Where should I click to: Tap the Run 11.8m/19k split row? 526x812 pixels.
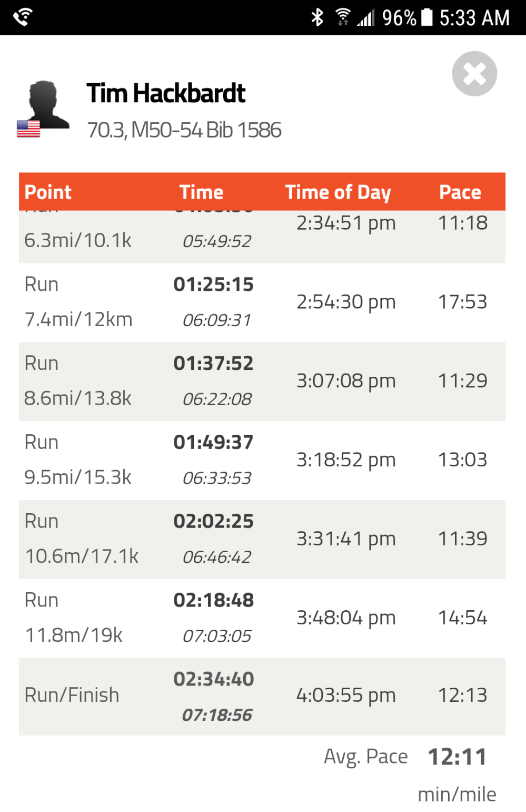[262, 618]
